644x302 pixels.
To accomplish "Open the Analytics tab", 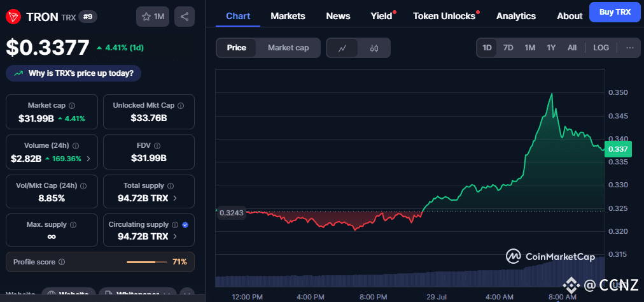I will click(516, 16).
